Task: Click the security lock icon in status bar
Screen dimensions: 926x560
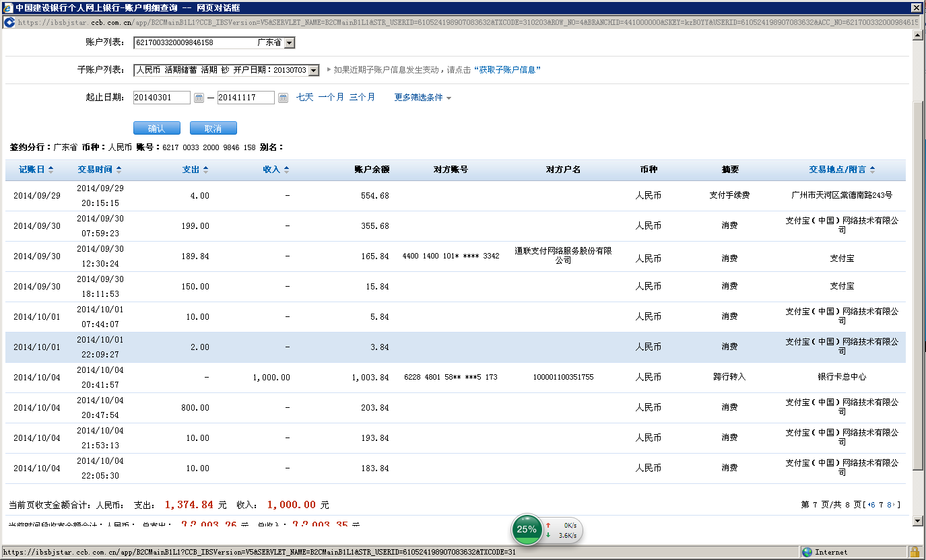Action: (914, 552)
